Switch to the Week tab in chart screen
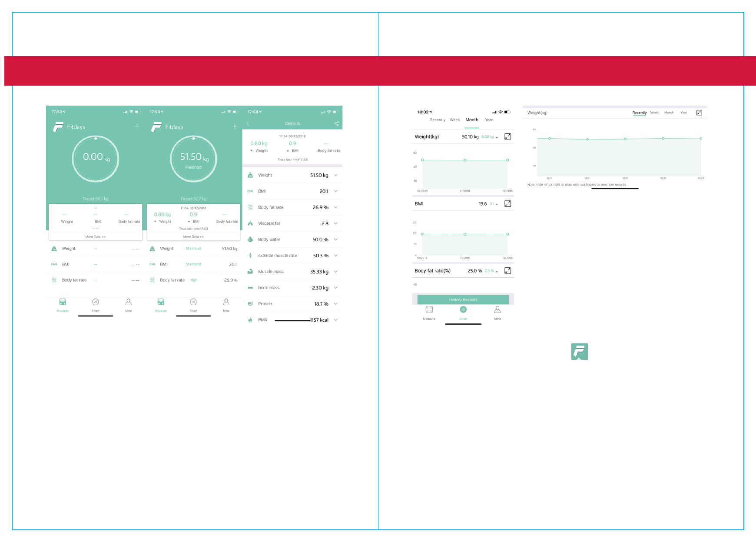The width and height of the screenshot is (756, 542). point(454,120)
